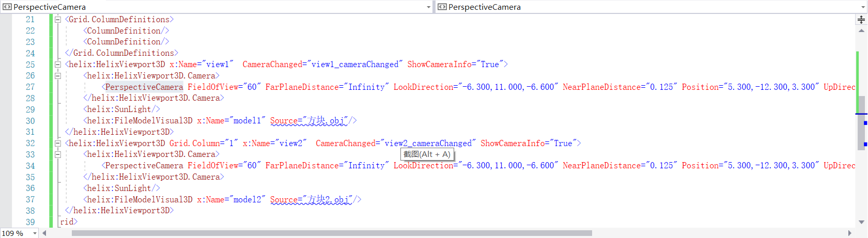Click line number 21 in the margin

(30, 20)
